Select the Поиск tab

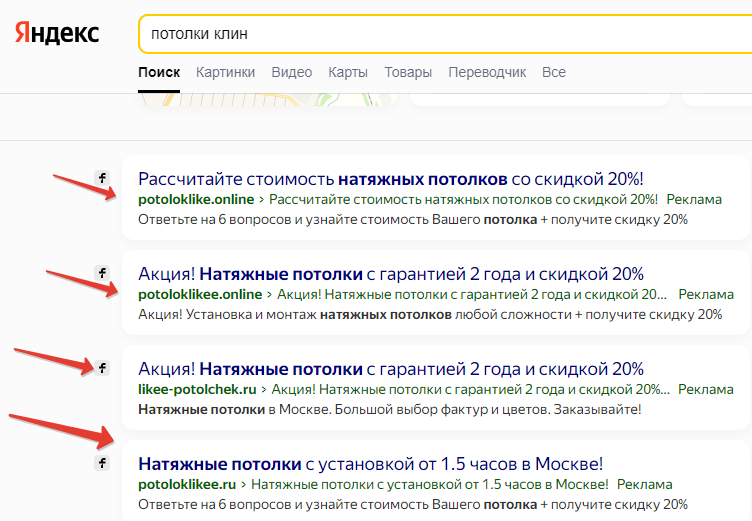click(159, 72)
